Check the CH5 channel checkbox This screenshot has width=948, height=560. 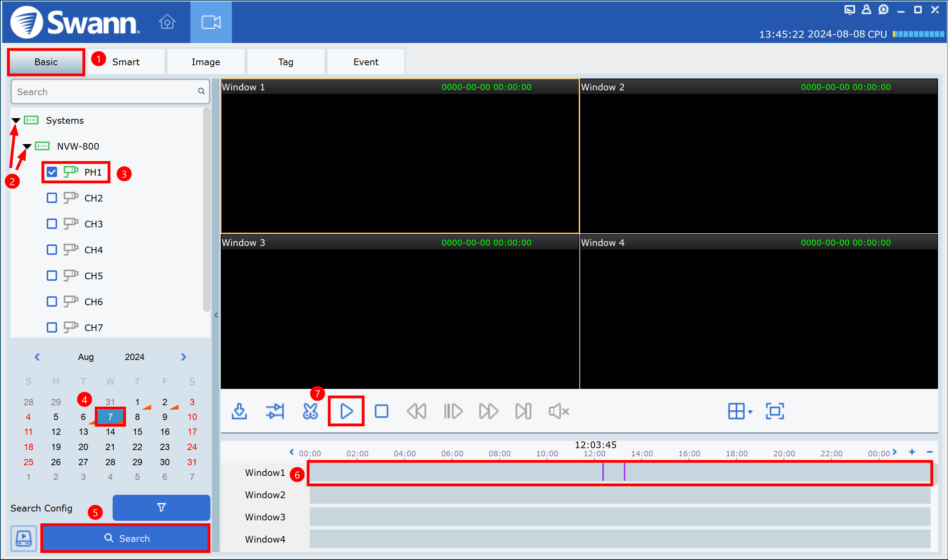[x=52, y=276]
